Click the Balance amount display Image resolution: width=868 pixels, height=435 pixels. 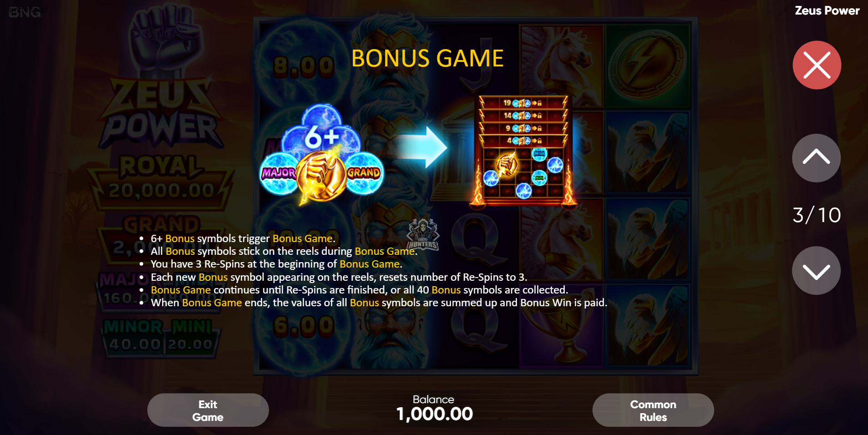click(x=434, y=414)
